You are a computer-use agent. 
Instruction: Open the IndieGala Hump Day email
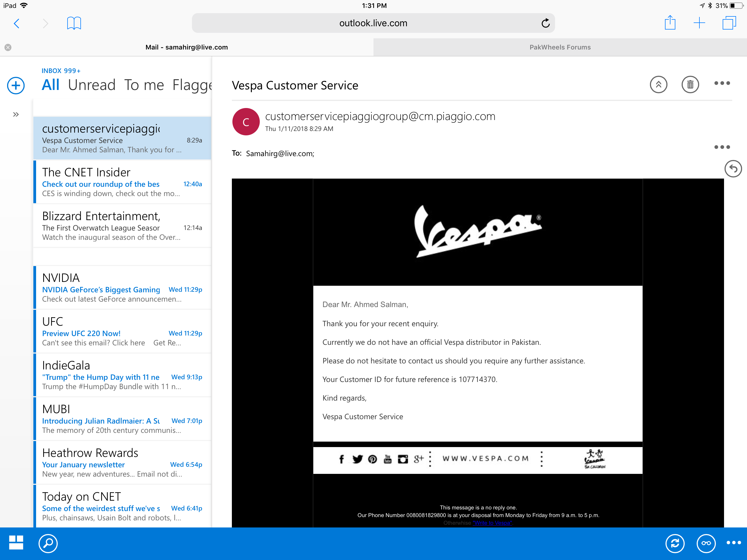(x=122, y=375)
